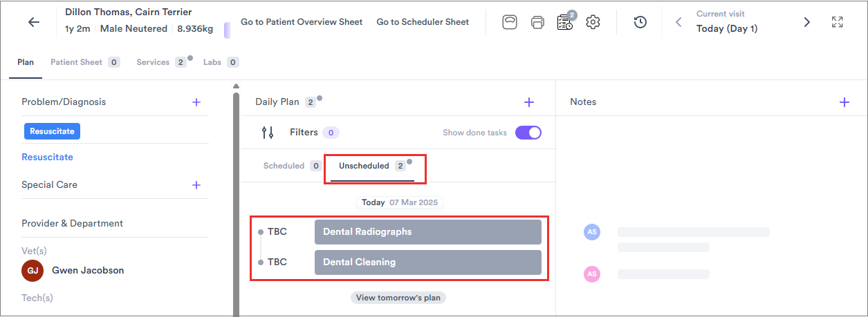The width and height of the screenshot is (868, 317).
Task: Open the settings gear icon
Action: click(x=593, y=22)
